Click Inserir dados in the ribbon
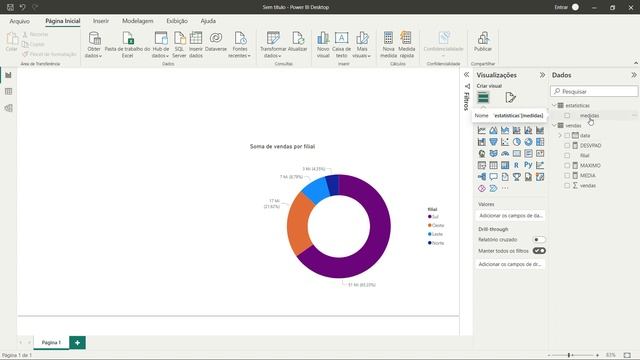 (x=196, y=44)
